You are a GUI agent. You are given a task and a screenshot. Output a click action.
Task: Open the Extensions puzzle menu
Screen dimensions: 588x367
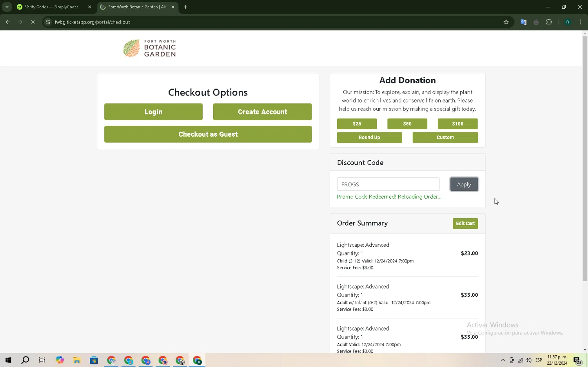pyautogui.click(x=549, y=22)
